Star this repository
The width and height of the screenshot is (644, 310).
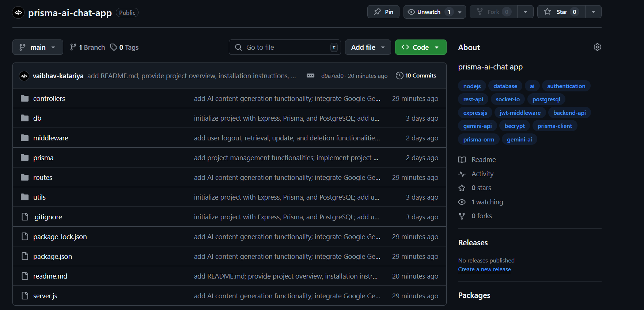pos(561,12)
